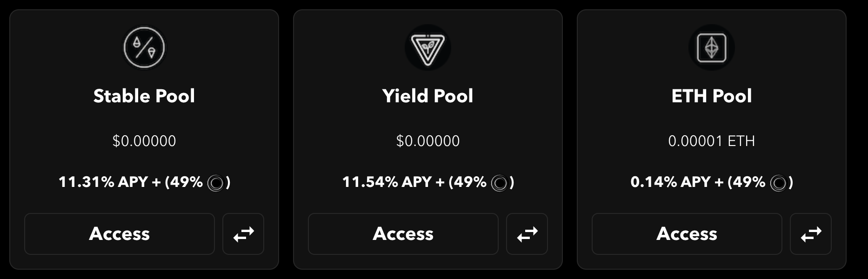
Task: Click the 0.00001 ETH balance text
Action: 711,141
